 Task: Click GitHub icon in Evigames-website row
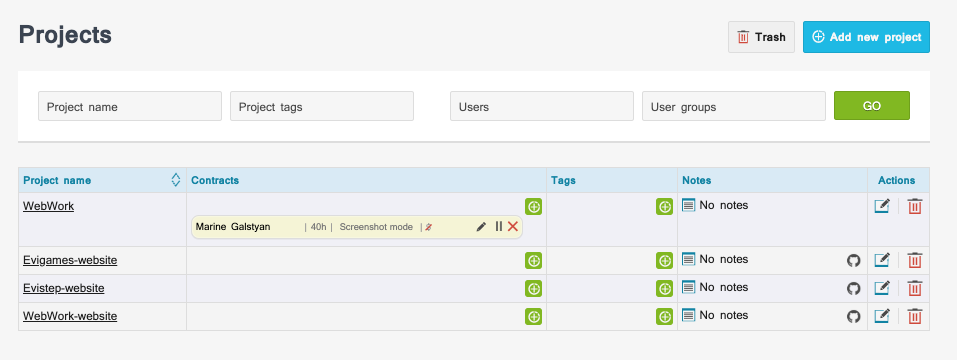tap(853, 261)
